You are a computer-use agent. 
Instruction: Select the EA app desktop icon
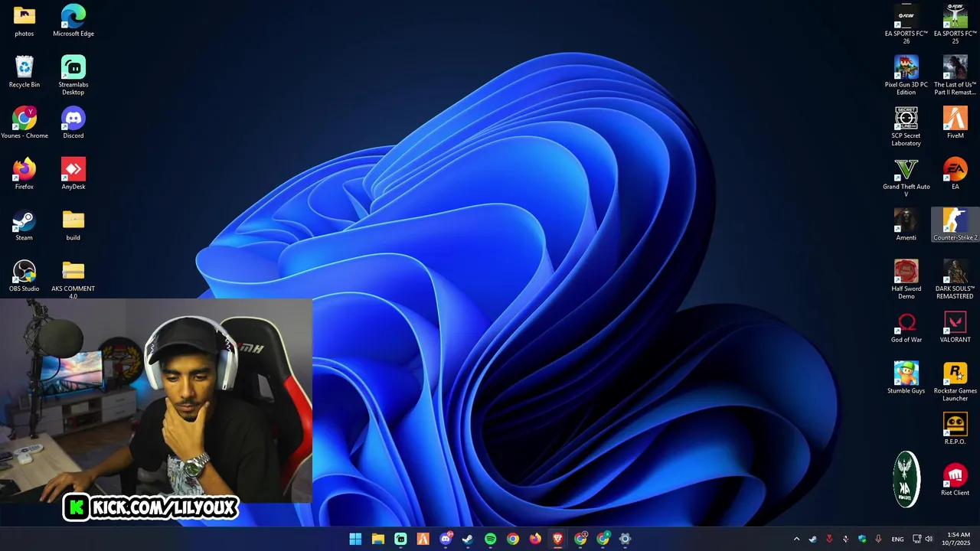click(x=955, y=174)
